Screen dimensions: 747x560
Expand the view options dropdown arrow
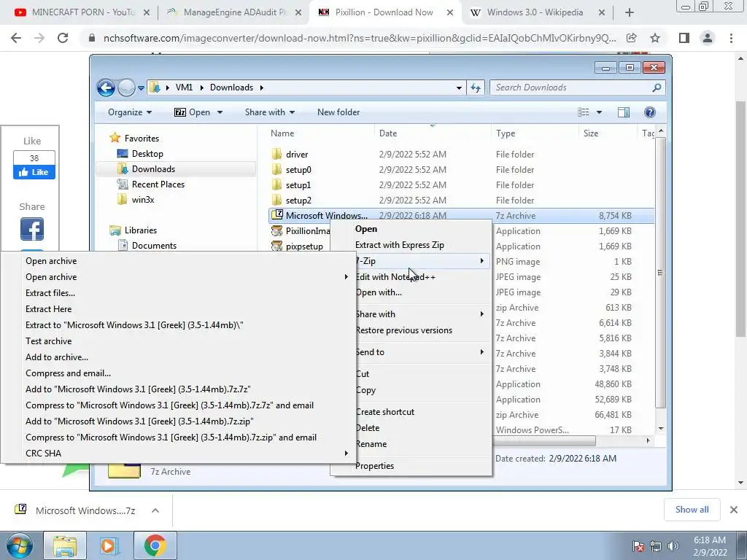click(x=600, y=112)
